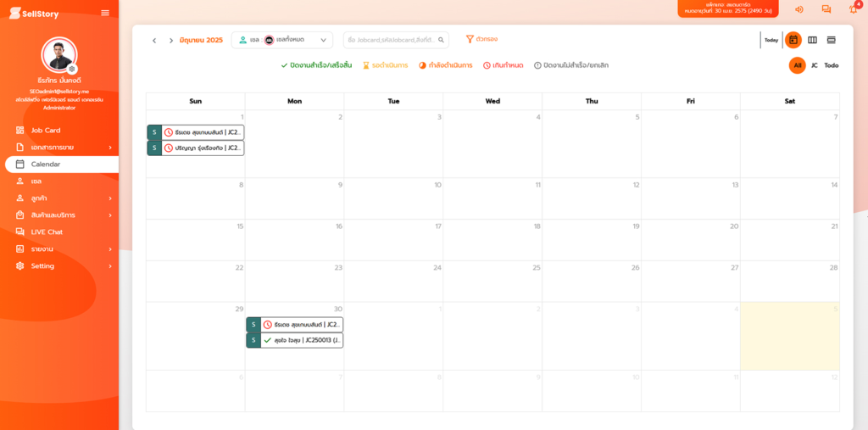Open ธีรเดช job card on June 1
The width and height of the screenshot is (868, 430).
(196, 132)
